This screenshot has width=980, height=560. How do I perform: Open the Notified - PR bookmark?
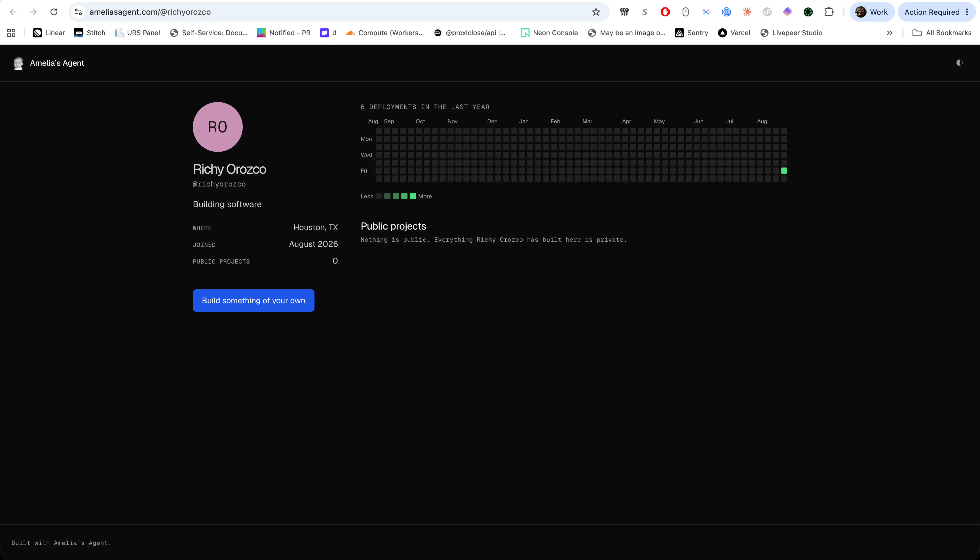click(x=284, y=33)
